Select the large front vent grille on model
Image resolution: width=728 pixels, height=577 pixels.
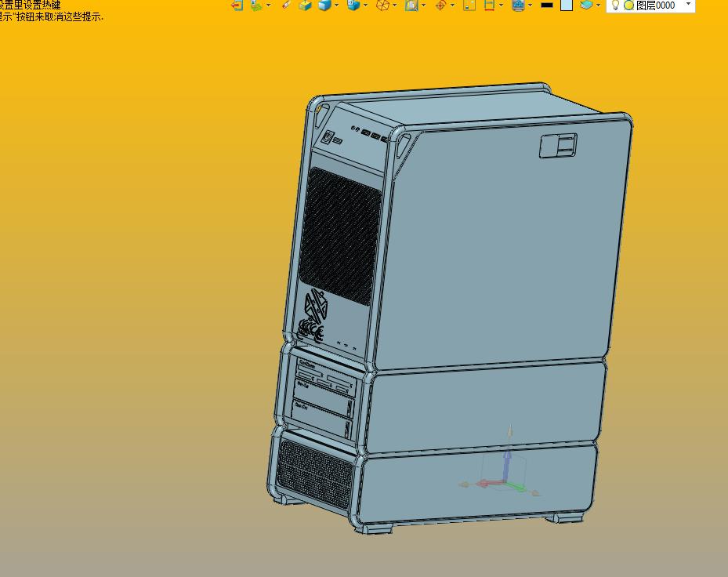[x=340, y=236]
